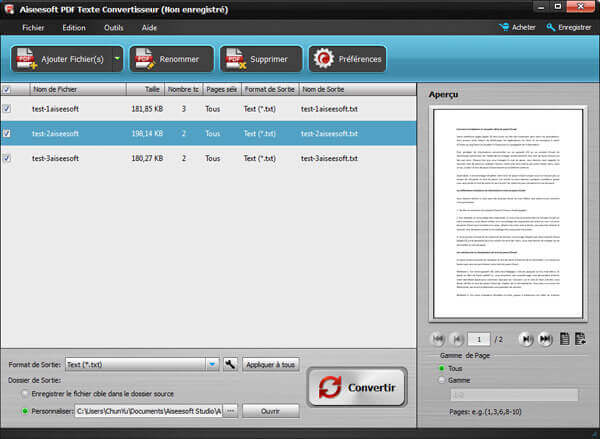This screenshot has width=600, height=439.
Task: Click the Tous pages cell of test-1aiseesoft
Action: pos(212,109)
